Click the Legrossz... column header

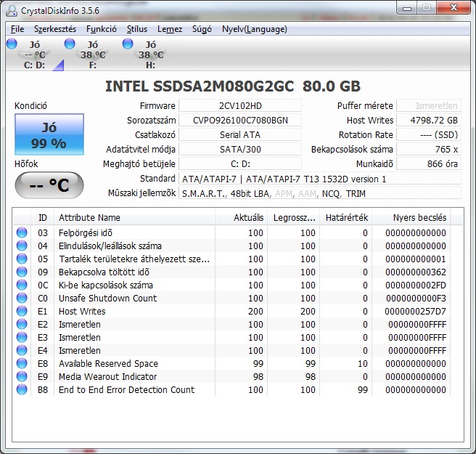click(x=294, y=218)
